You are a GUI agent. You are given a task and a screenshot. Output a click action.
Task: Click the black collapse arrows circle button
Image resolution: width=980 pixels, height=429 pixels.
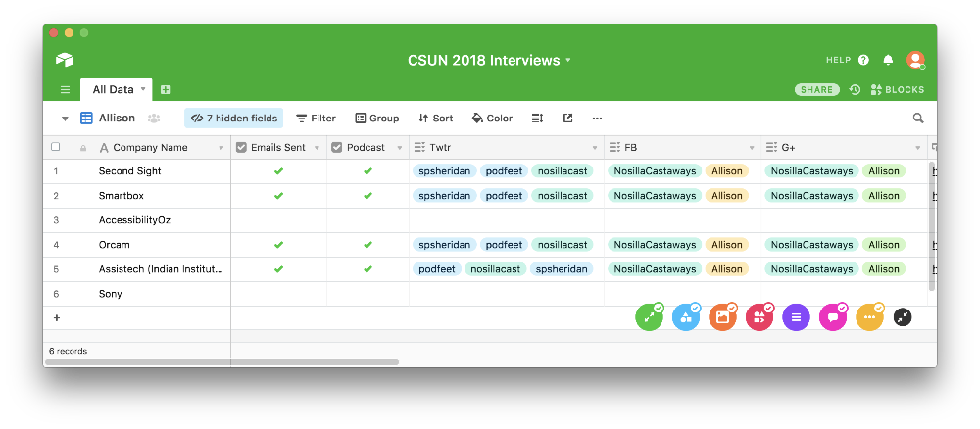point(903,317)
